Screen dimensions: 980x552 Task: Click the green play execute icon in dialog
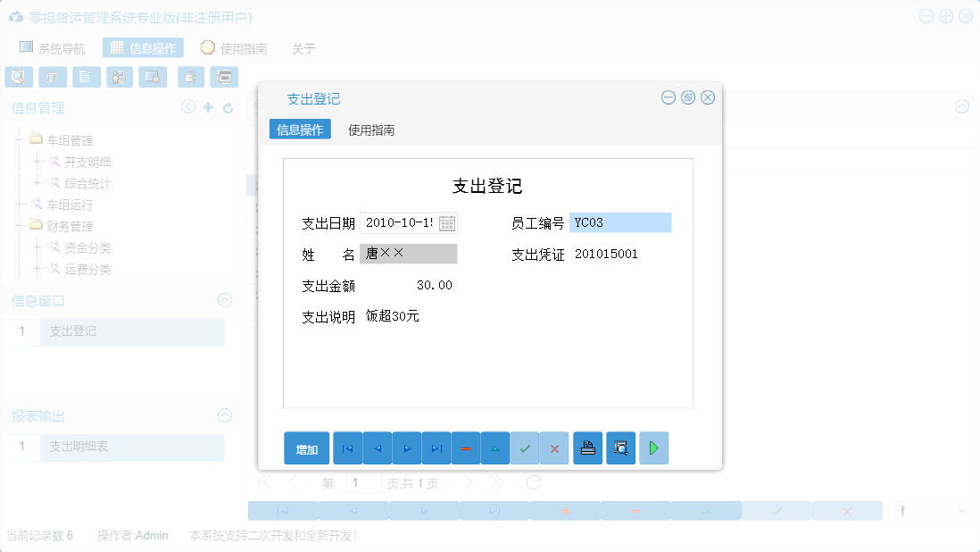(653, 447)
